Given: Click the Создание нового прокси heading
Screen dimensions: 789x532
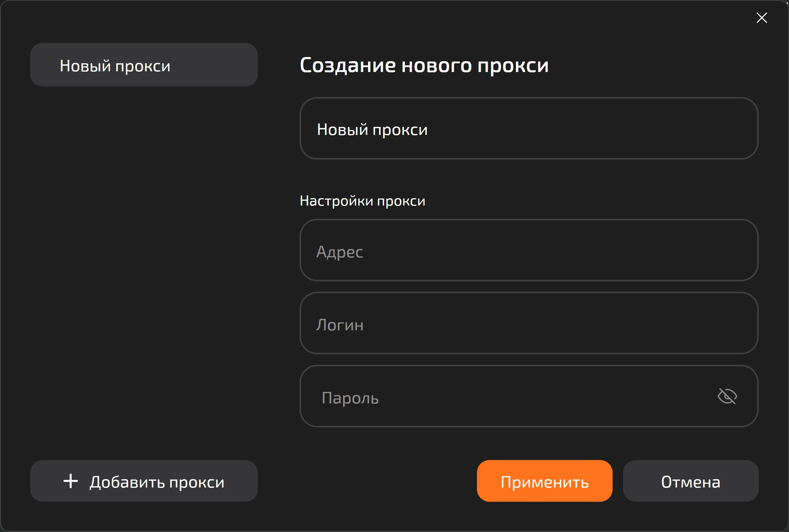Looking at the screenshot, I should click(424, 65).
